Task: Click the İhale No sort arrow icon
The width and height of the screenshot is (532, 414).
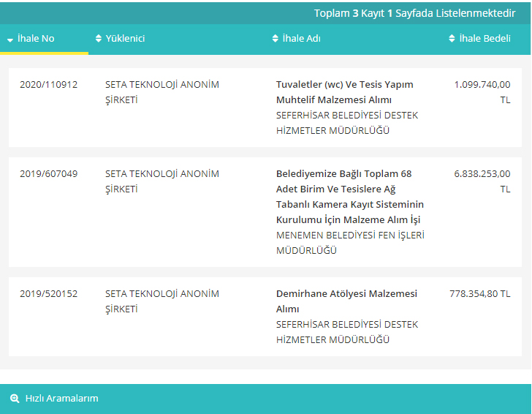Action: 10,39
